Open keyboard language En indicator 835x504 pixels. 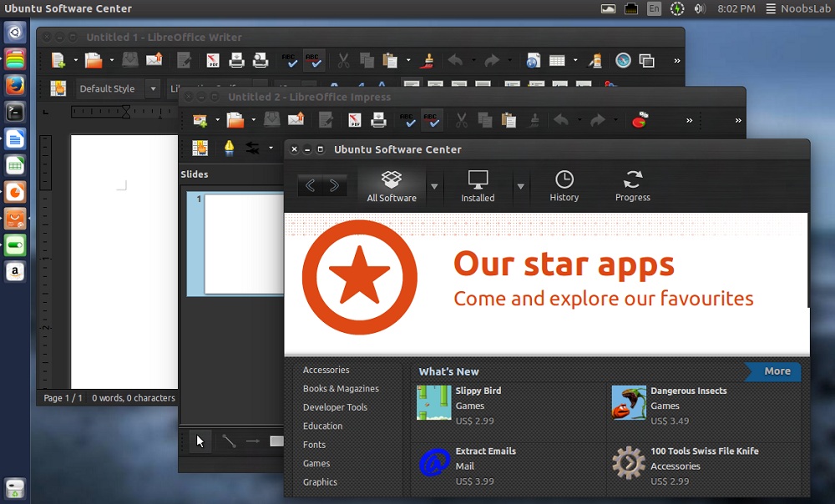654,8
